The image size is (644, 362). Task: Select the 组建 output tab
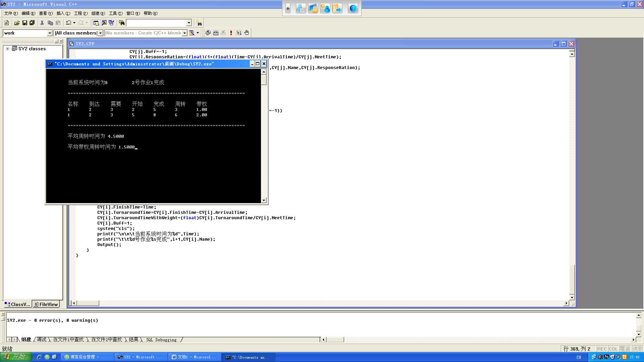tap(26, 340)
